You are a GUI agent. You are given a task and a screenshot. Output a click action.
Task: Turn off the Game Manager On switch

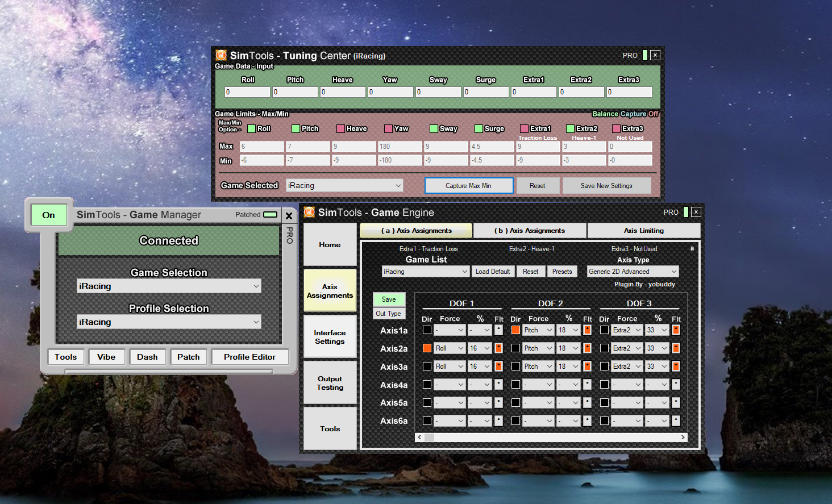(48, 215)
